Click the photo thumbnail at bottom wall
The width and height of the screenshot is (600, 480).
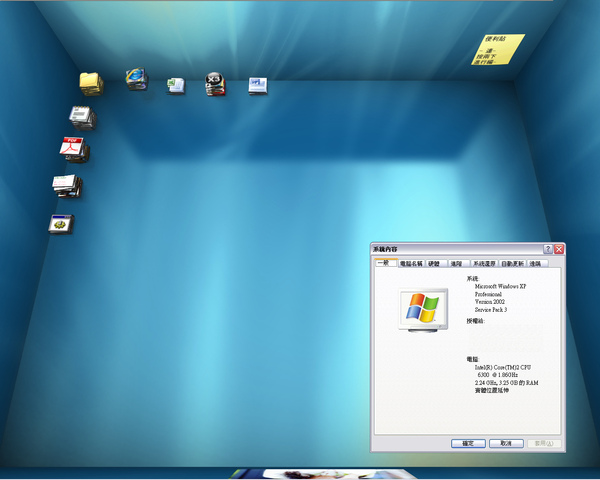pyautogui.click(x=323, y=474)
